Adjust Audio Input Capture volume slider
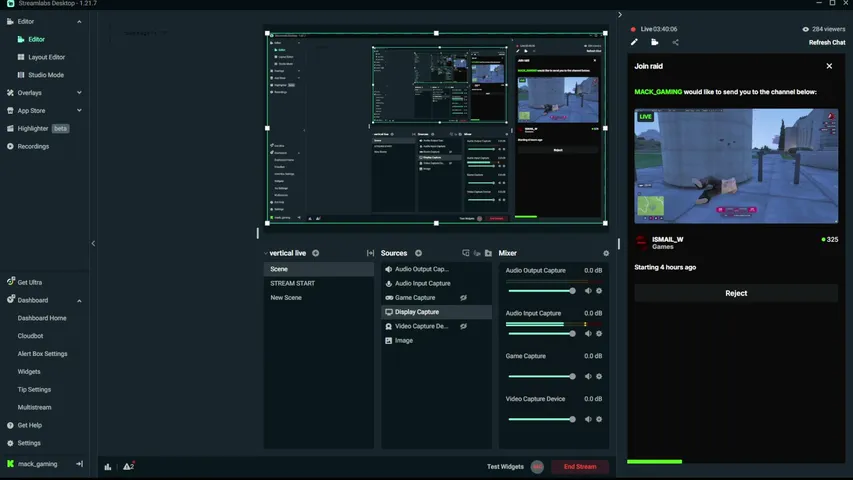Image resolution: width=853 pixels, height=480 pixels. pyautogui.click(x=541, y=334)
